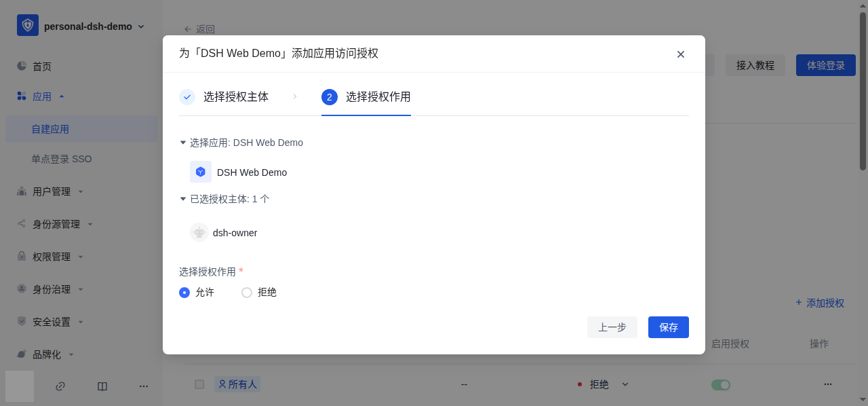Collapse the 选择应用: DSH Web Demo section
Viewport: 868px width, 406px height.
[x=182, y=143]
